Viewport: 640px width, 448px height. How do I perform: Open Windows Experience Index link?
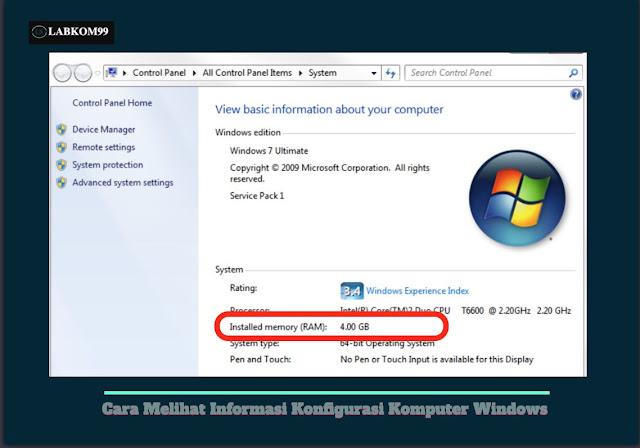418,291
